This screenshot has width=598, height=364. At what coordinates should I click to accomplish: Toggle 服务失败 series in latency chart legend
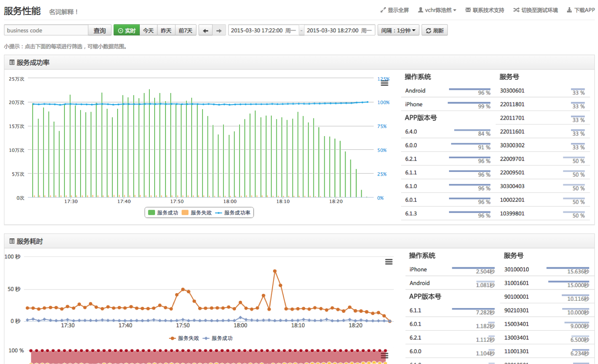point(184,338)
